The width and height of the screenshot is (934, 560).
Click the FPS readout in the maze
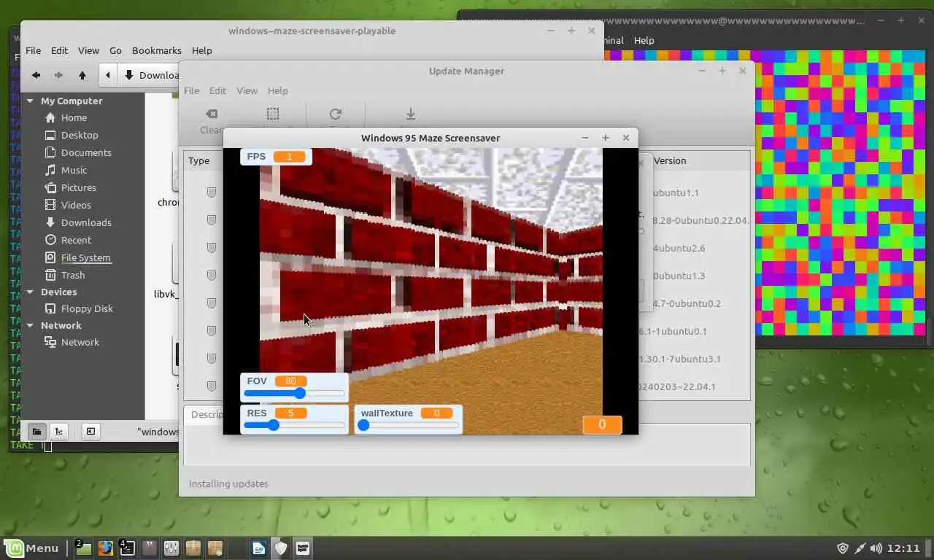pyautogui.click(x=276, y=156)
